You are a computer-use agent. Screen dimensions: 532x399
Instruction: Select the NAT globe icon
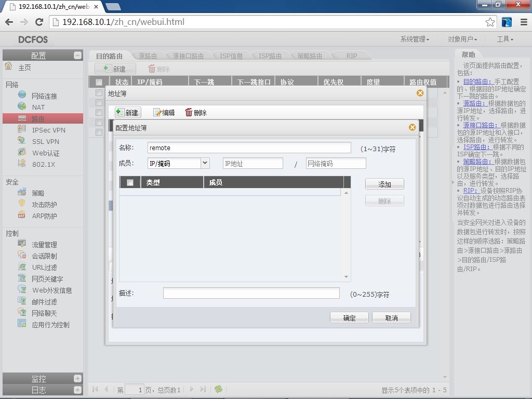(x=22, y=106)
